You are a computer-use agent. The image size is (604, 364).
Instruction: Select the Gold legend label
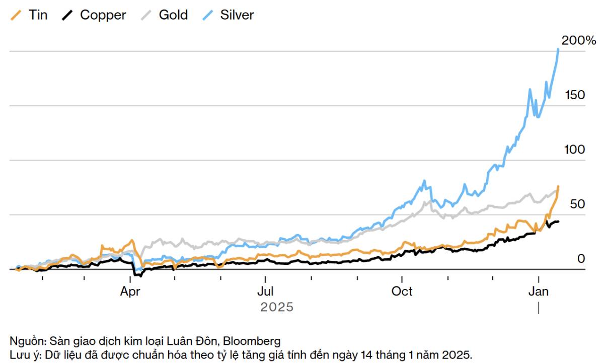tap(173, 15)
